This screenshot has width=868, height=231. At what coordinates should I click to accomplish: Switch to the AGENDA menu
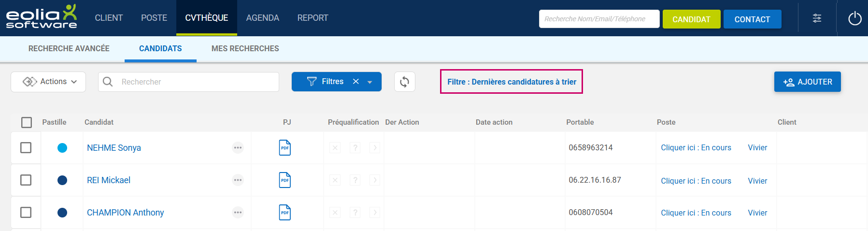(x=262, y=18)
